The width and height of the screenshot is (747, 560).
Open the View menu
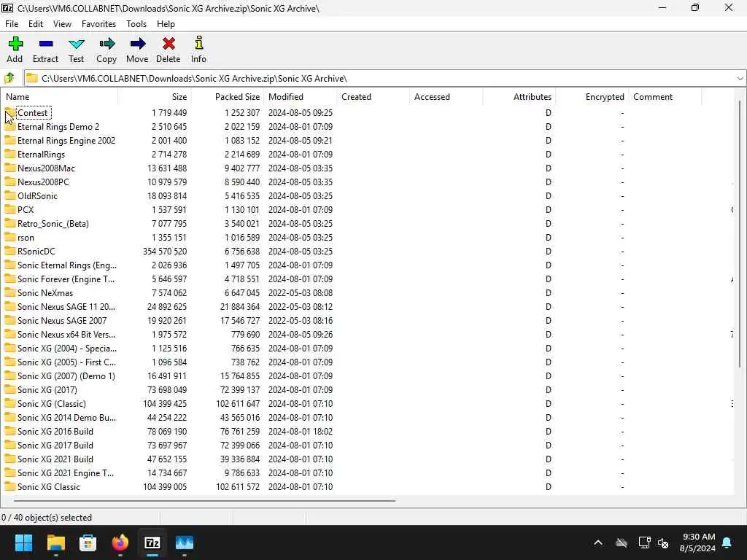[62, 24]
